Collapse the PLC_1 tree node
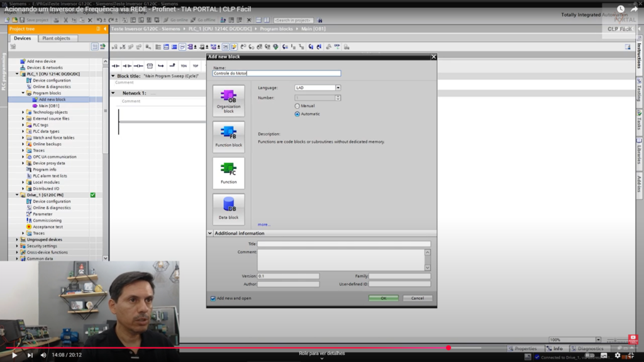This screenshot has width=644, height=362. coord(17,74)
